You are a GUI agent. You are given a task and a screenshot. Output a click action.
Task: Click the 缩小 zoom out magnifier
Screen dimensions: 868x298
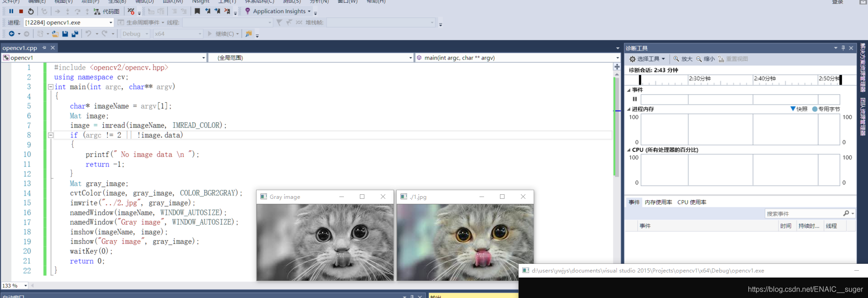[x=699, y=59]
